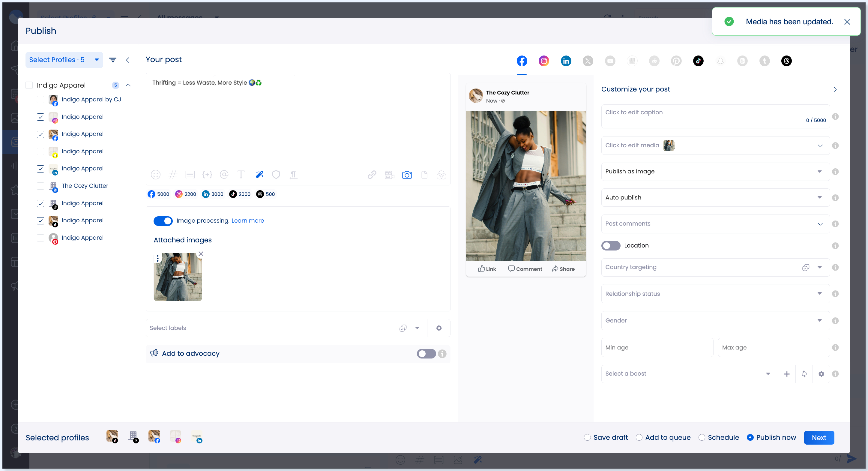
Task: Attach a video with the video camera icon
Action: pos(390,175)
